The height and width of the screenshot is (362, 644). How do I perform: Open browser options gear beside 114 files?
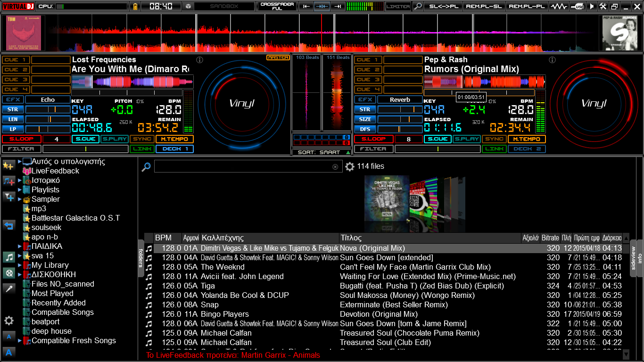click(x=349, y=166)
